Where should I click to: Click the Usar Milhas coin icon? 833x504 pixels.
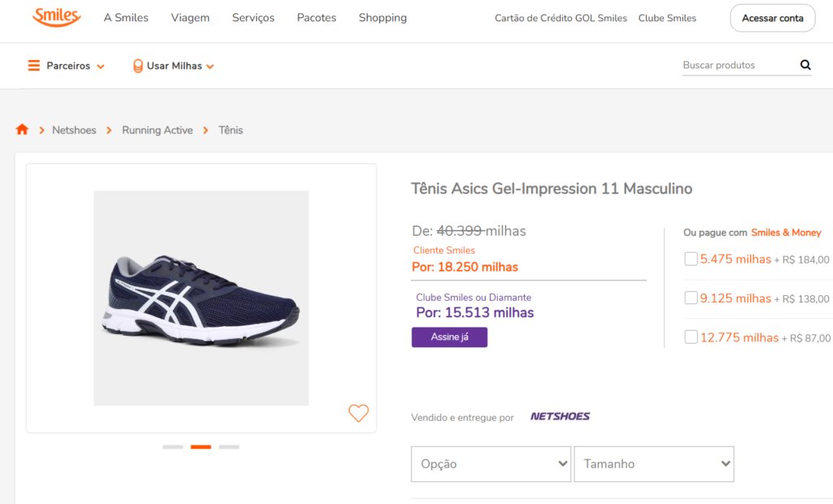click(x=137, y=66)
